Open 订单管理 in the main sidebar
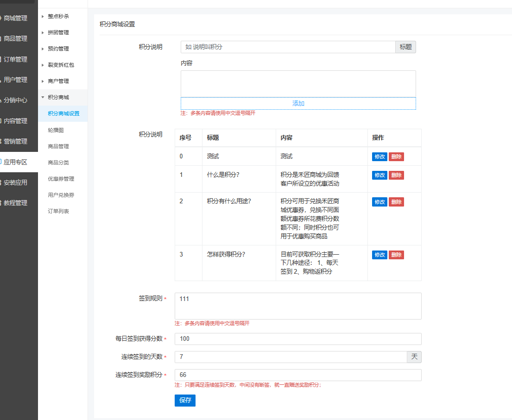 click(15, 59)
